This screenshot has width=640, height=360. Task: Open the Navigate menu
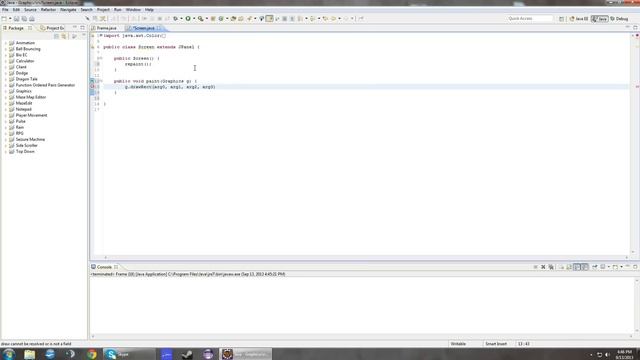[x=68, y=9]
